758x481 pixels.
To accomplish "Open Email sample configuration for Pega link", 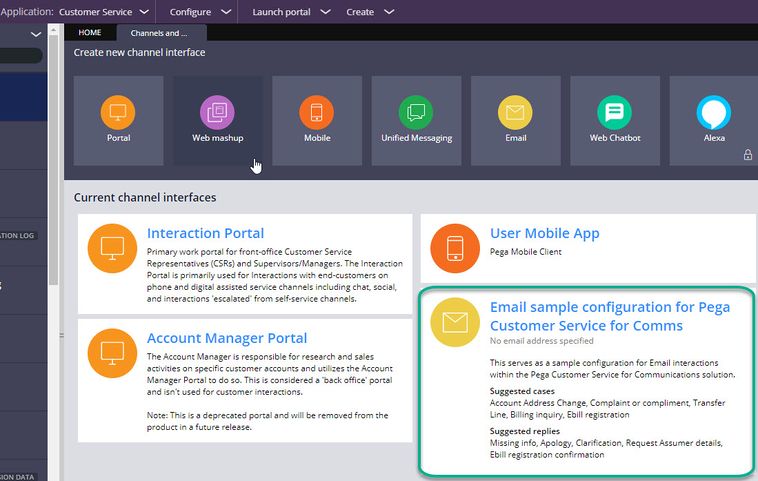I will pyautogui.click(x=610, y=316).
